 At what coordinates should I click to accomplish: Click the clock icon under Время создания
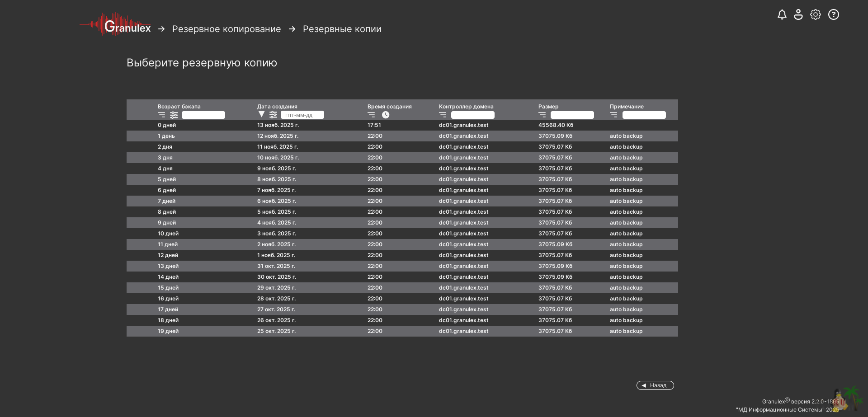click(x=386, y=115)
